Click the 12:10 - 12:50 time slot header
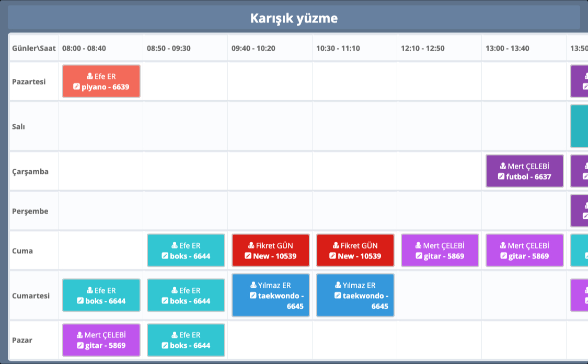Image resolution: width=588 pixels, height=364 pixels. pyautogui.click(x=423, y=48)
